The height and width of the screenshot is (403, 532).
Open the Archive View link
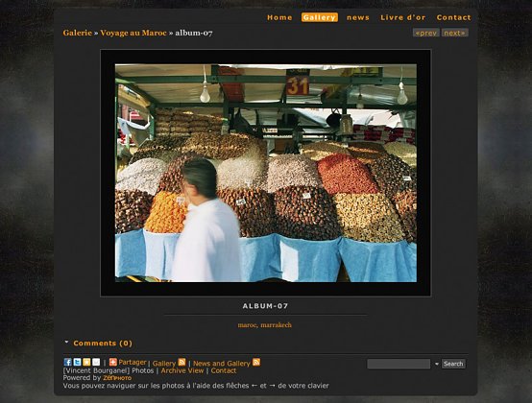coord(182,370)
